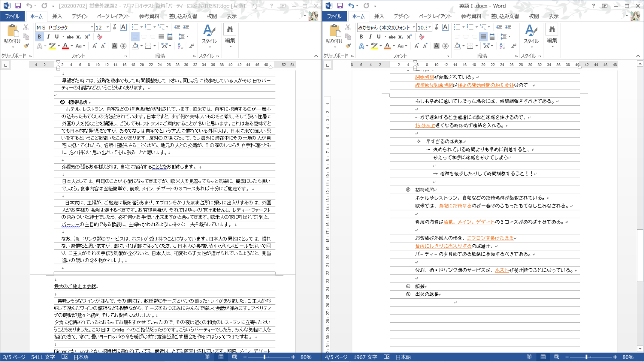
Task: Switch to 校閲 tab in the right window
Action: [x=533, y=16]
